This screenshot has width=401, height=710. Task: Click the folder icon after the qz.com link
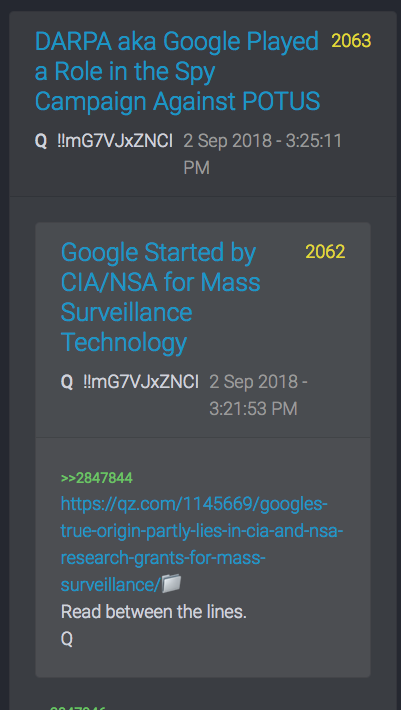(x=172, y=584)
